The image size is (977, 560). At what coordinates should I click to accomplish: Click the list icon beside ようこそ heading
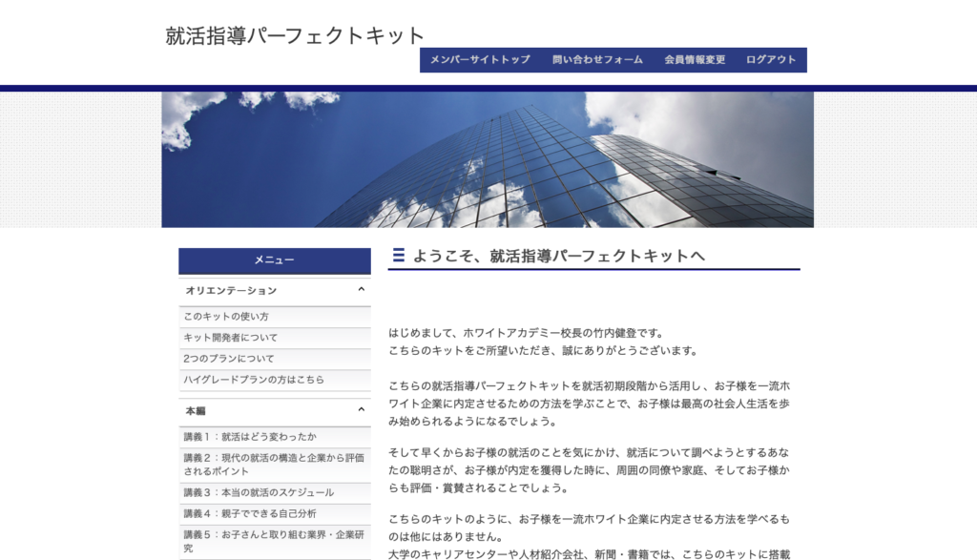click(x=399, y=255)
